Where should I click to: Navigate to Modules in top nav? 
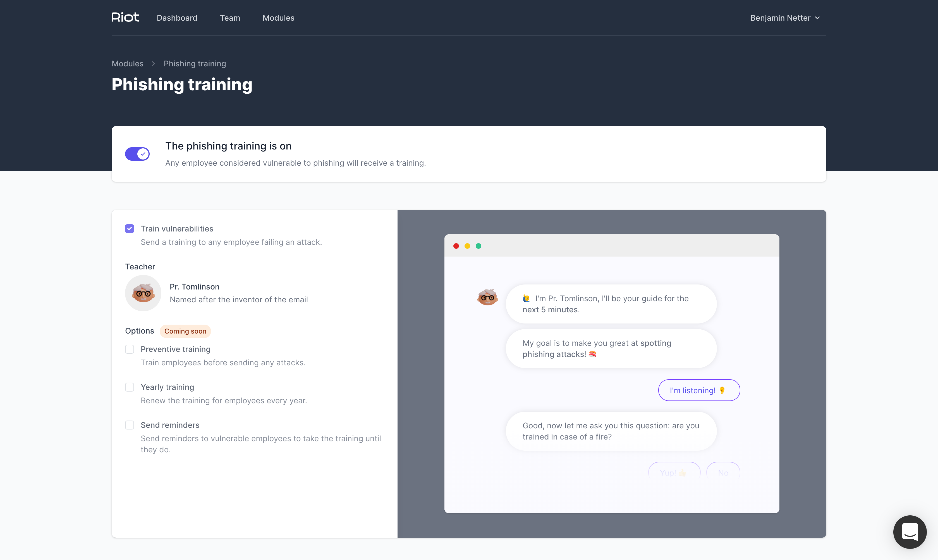pyautogui.click(x=278, y=18)
